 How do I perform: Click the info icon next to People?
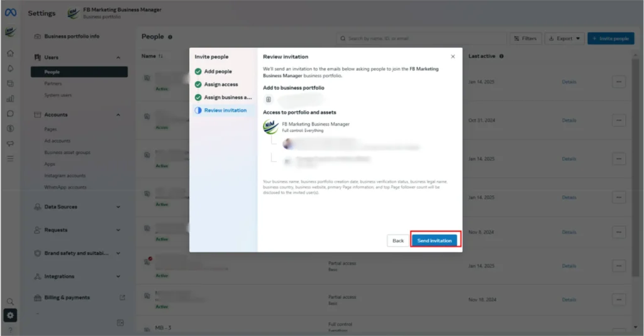pos(170,37)
